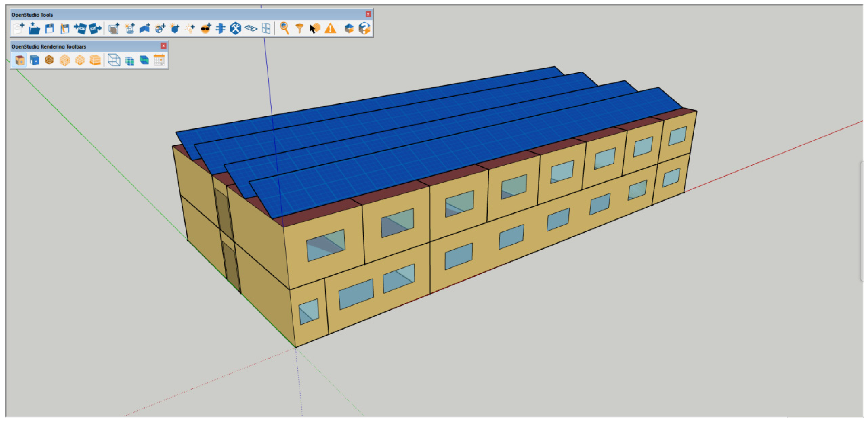The height and width of the screenshot is (424, 868).
Task: Open Set Space Attributes wrench tool
Action: pyautogui.click(x=235, y=28)
